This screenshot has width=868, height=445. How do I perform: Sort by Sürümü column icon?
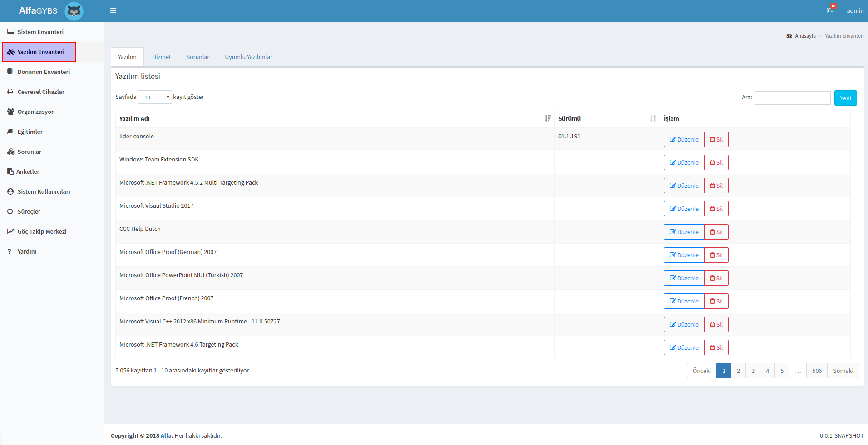pos(653,118)
